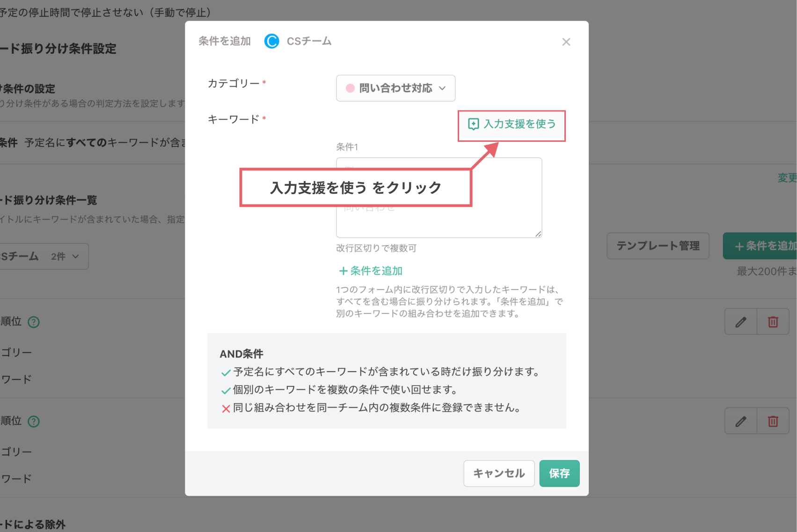Click the +条件を追加 link below the keyword field
Viewport: 797px width, 532px height.
coord(370,270)
